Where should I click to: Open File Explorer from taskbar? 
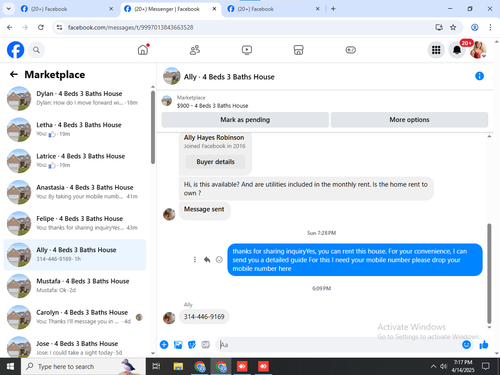(178, 366)
